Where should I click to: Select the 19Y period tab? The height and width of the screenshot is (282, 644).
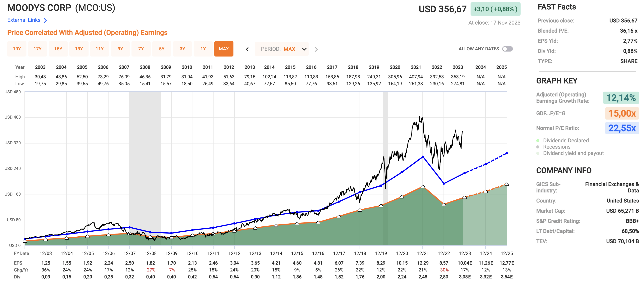tap(17, 49)
